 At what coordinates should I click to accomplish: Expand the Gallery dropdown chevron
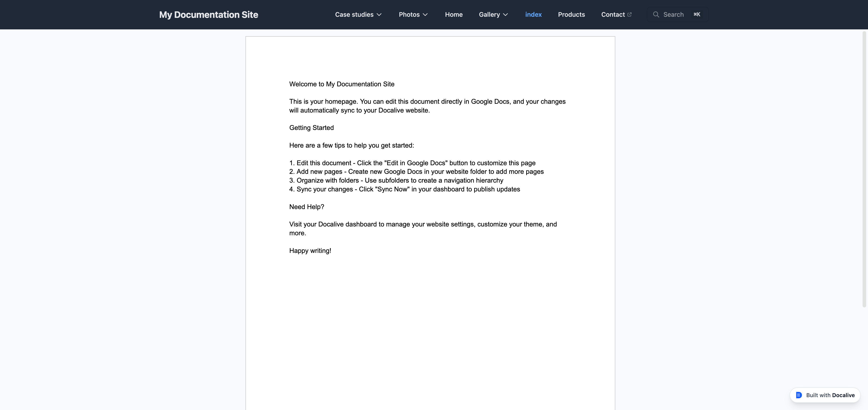tap(505, 15)
